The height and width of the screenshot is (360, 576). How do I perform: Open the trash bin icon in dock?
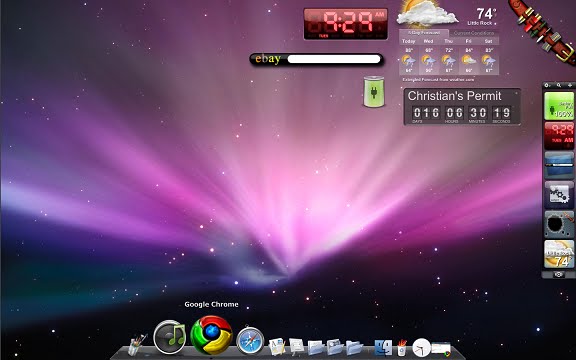(402, 347)
